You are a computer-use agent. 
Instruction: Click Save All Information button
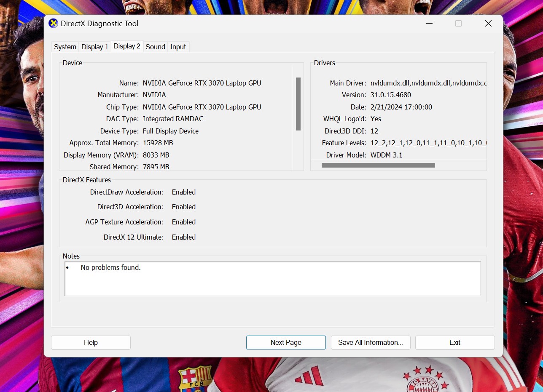click(371, 342)
